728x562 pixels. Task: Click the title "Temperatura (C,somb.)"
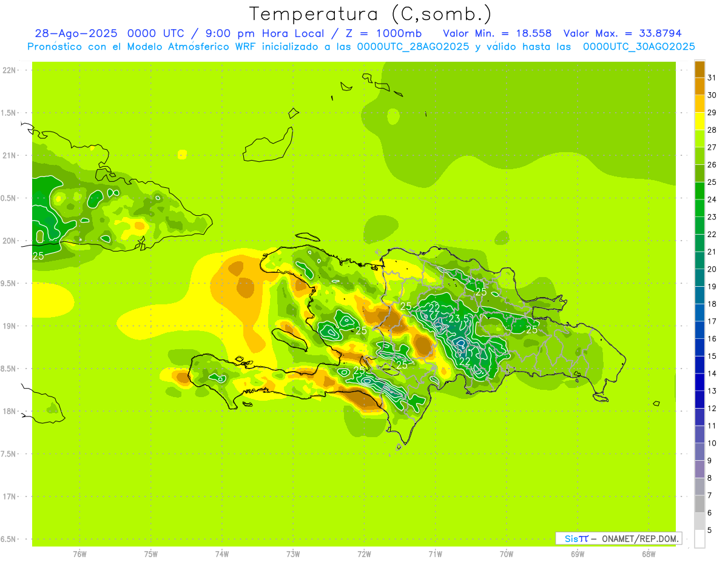point(370,14)
